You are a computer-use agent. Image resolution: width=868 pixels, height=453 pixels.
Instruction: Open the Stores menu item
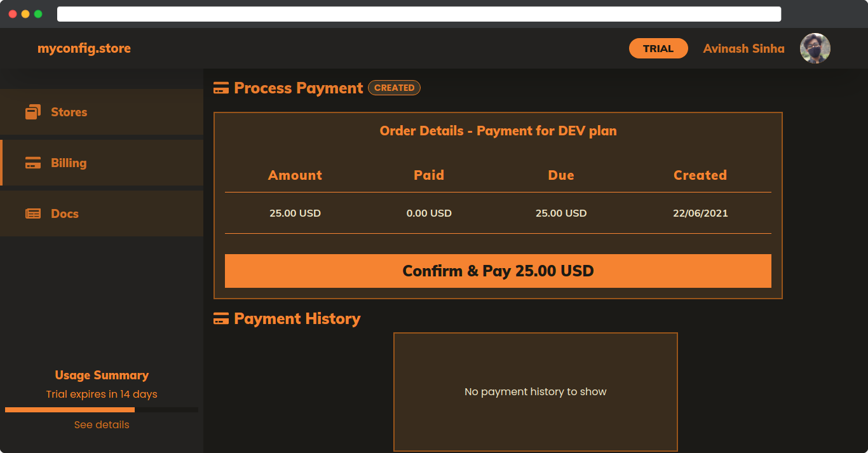[102, 112]
